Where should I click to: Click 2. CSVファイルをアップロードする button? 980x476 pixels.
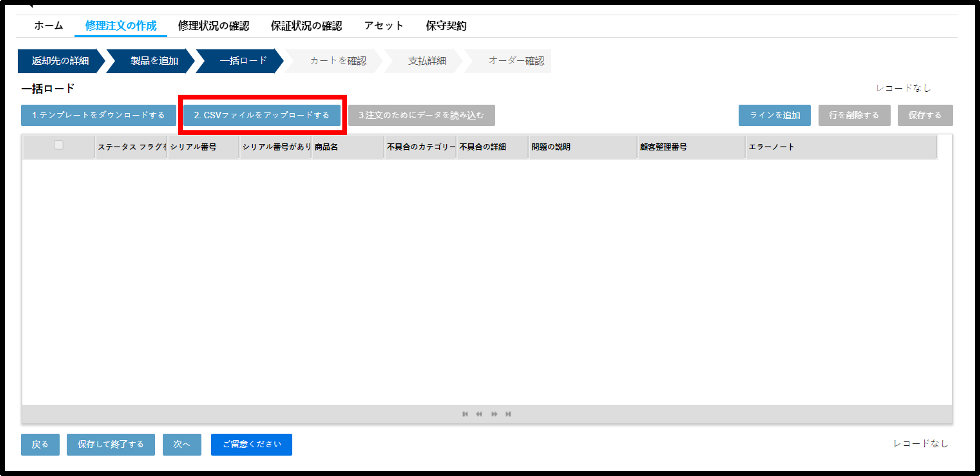click(262, 115)
